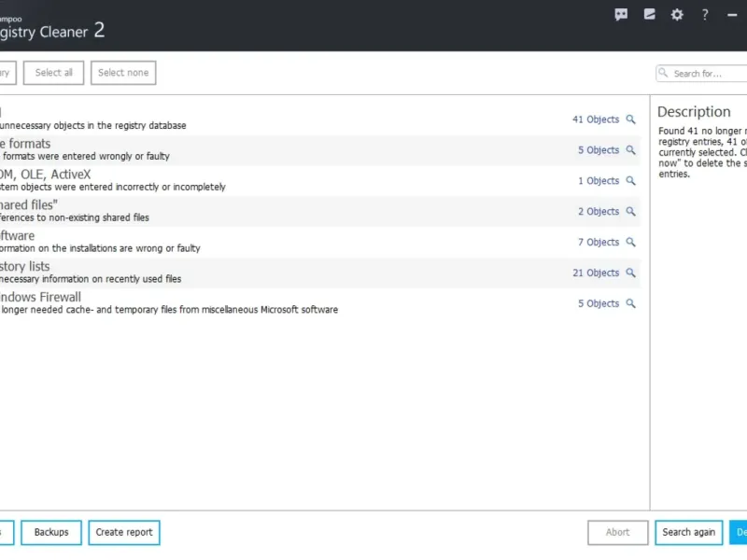The height and width of the screenshot is (560, 747).
Task: Inspect COM, OLE, ActiveX row magnifier icon
Action: coord(630,181)
